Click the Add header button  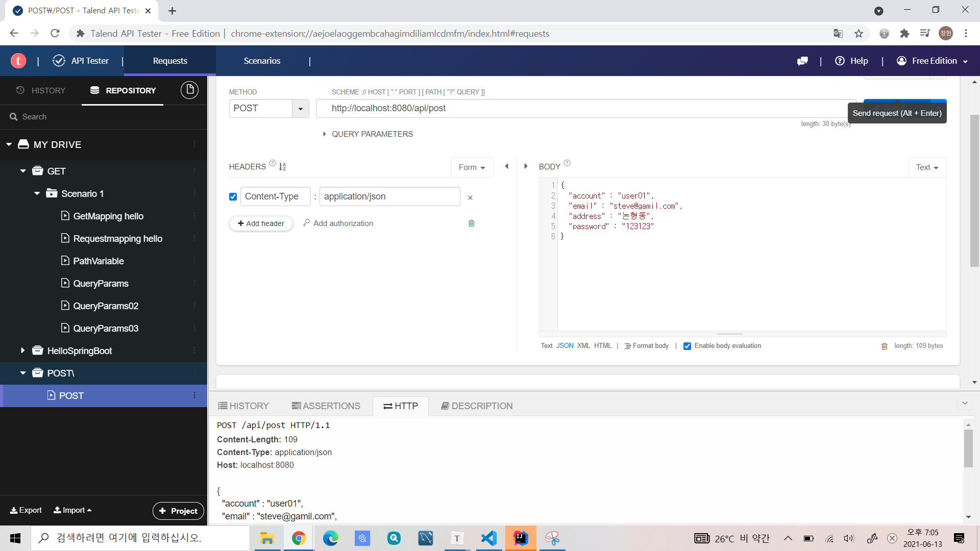click(x=261, y=223)
